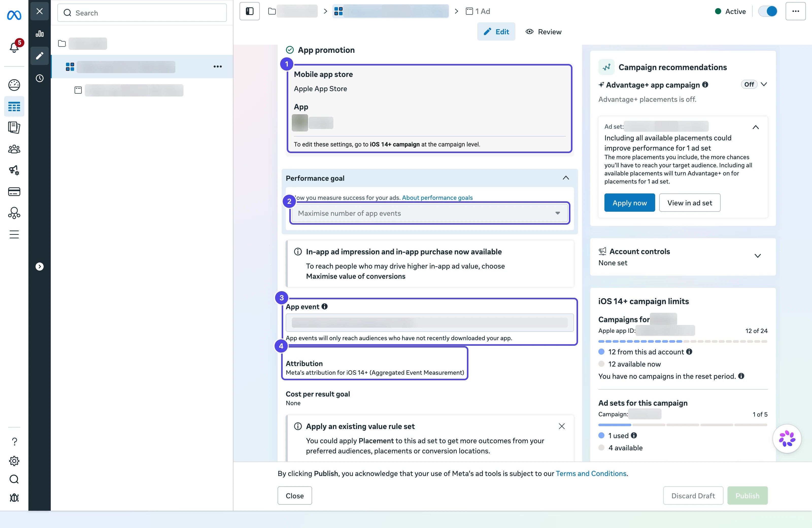
Task: Click the App event input field
Action: [430, 323]
